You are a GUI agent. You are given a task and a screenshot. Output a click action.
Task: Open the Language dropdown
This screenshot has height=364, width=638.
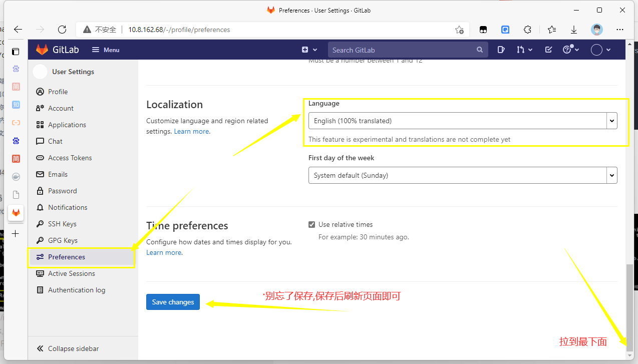[463, 121]
